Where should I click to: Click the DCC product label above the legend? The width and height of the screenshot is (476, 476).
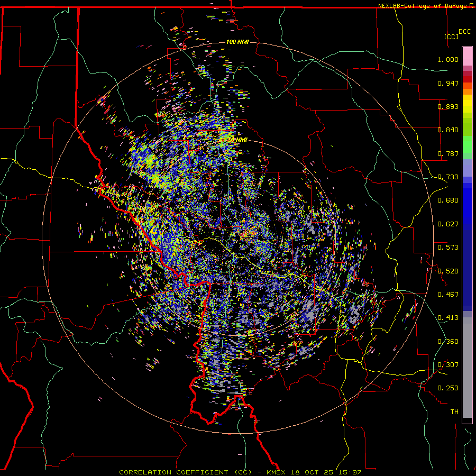464,32
